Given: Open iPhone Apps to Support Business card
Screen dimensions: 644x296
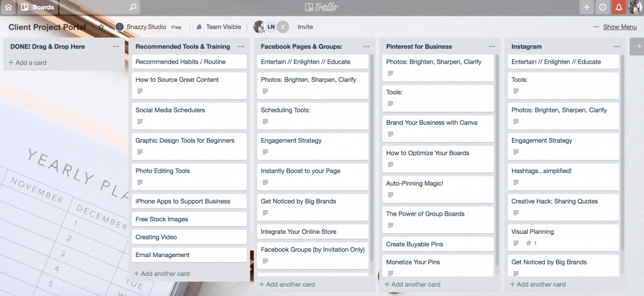Looking at the screenshot, I should pyautogui.click(x=189, y=201).
